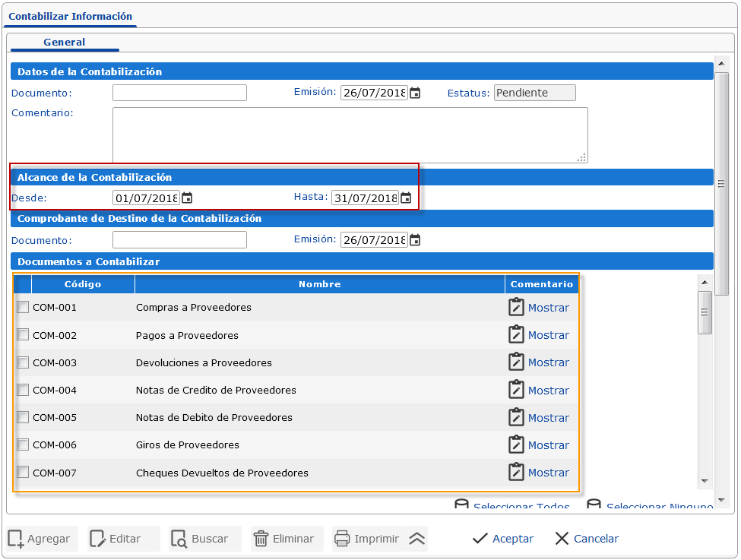Select the Contabilizar Información tab
Viewport: 741px width, 560px height.
pyautogui.click(x=70, y=16)
